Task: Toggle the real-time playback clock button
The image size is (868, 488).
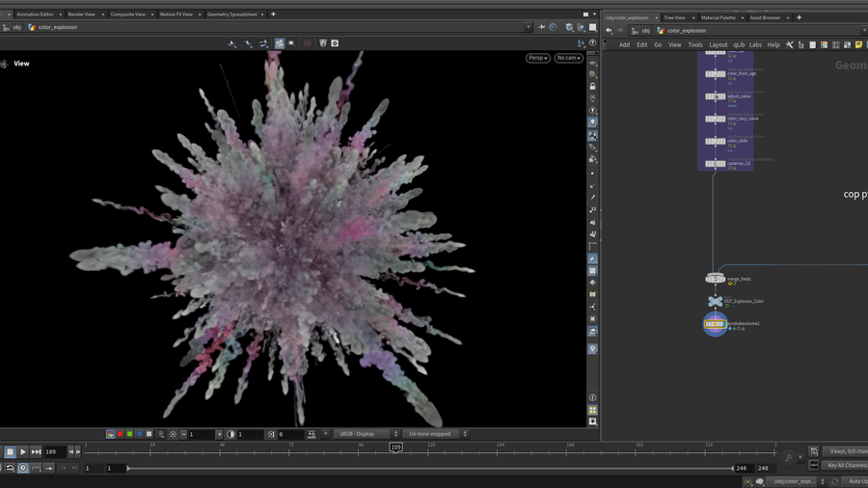Action: [23, 468]
